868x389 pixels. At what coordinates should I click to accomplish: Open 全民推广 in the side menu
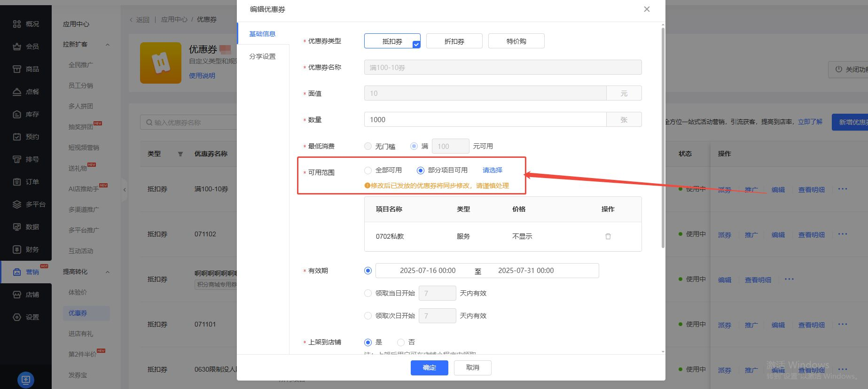[81, 65]
